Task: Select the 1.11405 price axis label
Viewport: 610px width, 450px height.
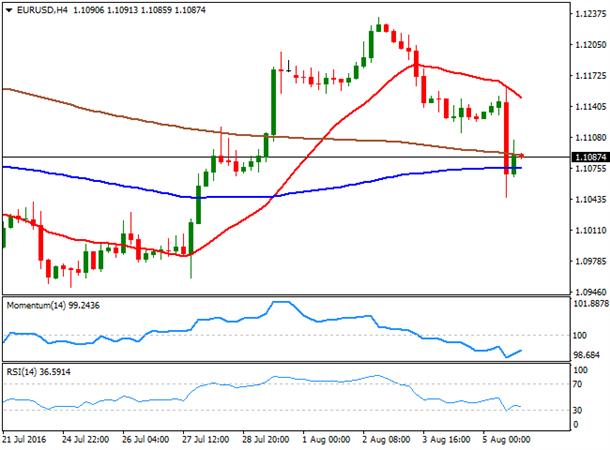Action: coord(591,107)
